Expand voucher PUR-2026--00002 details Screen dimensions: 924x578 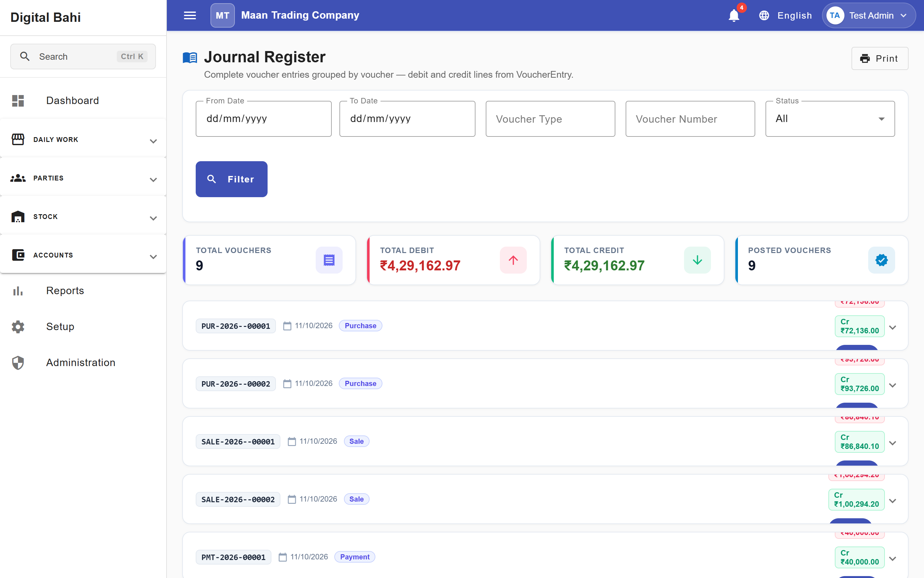(x=892, y=385)
